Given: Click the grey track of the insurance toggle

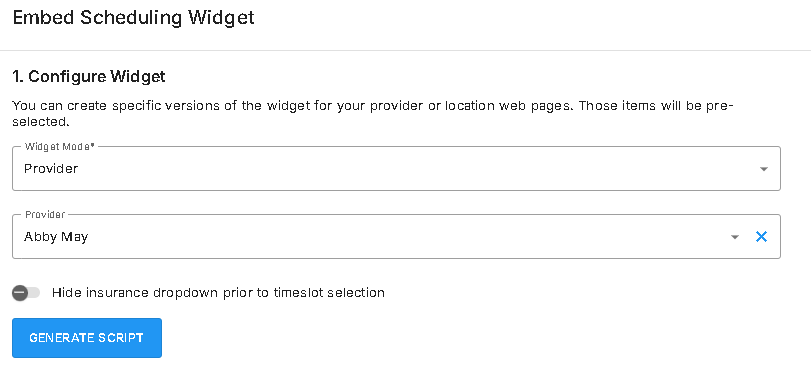Looking at the screenshot, I should point(34,293).
